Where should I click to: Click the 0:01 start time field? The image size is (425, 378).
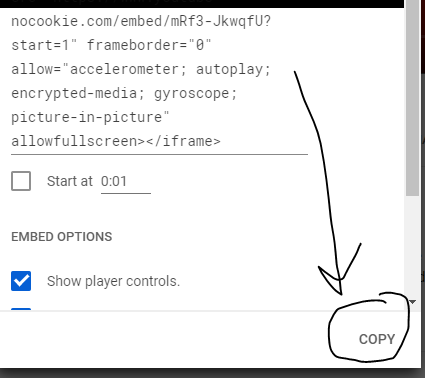click(x=126, y=182)
